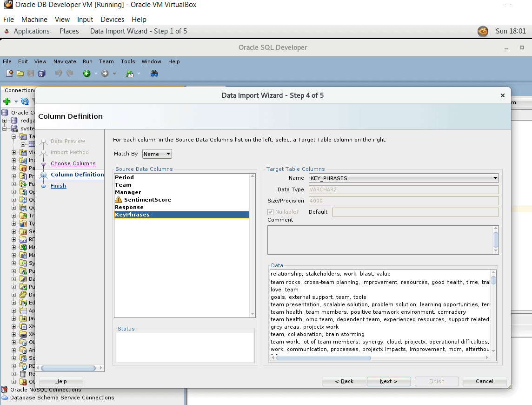Click the Redo arrow icon

(x=70, y=74)
